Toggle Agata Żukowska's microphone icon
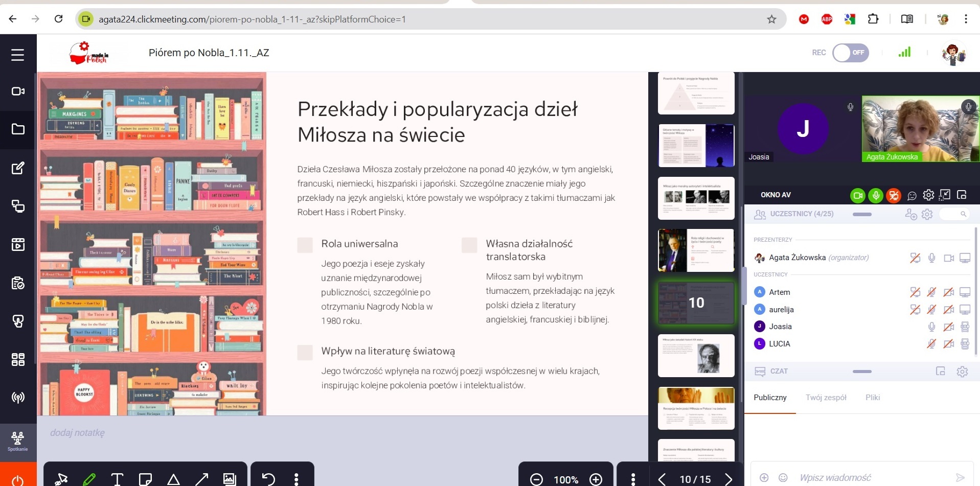Viewport: 980px width, 486px height. tap(932, 258)
